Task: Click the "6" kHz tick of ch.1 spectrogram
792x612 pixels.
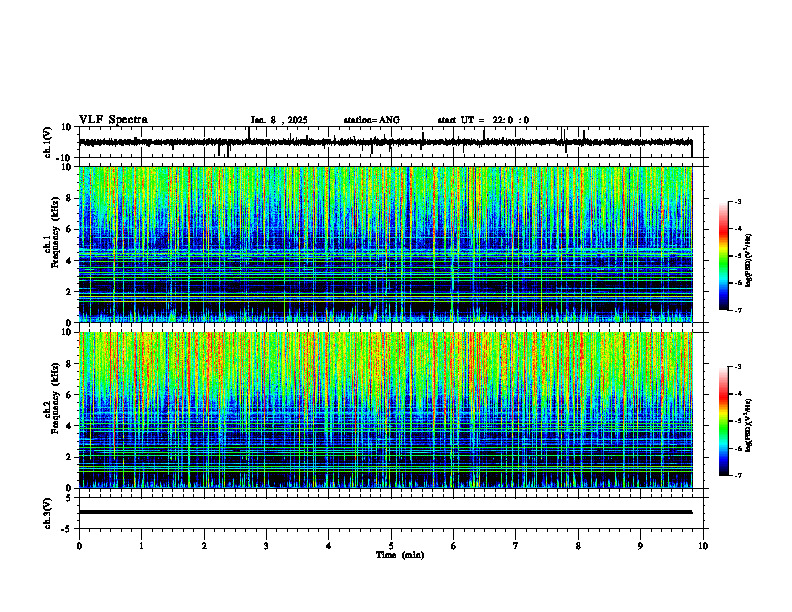Action: (70, 230)
